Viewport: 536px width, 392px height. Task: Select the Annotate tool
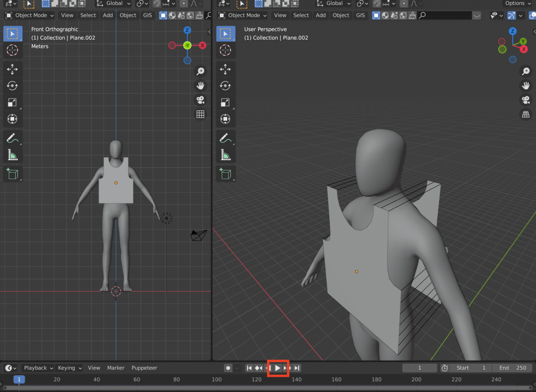13,138
